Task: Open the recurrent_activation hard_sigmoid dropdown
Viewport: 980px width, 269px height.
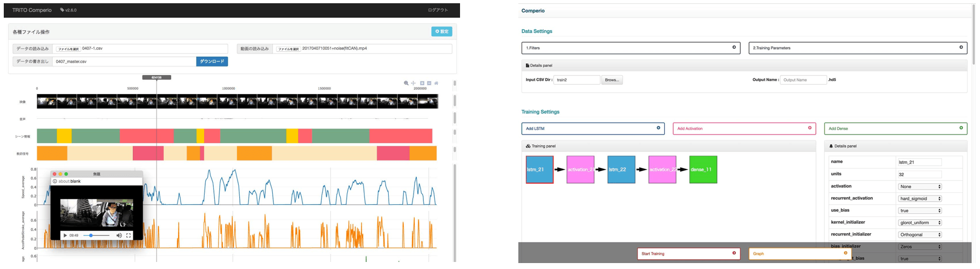Action: [x=920, y=199]
